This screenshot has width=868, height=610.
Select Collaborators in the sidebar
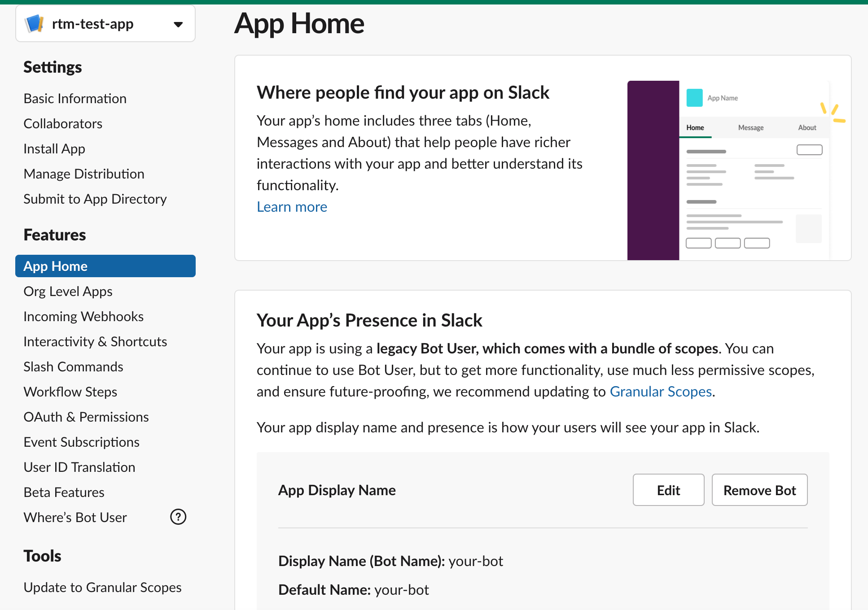click(x=62, y=123)
